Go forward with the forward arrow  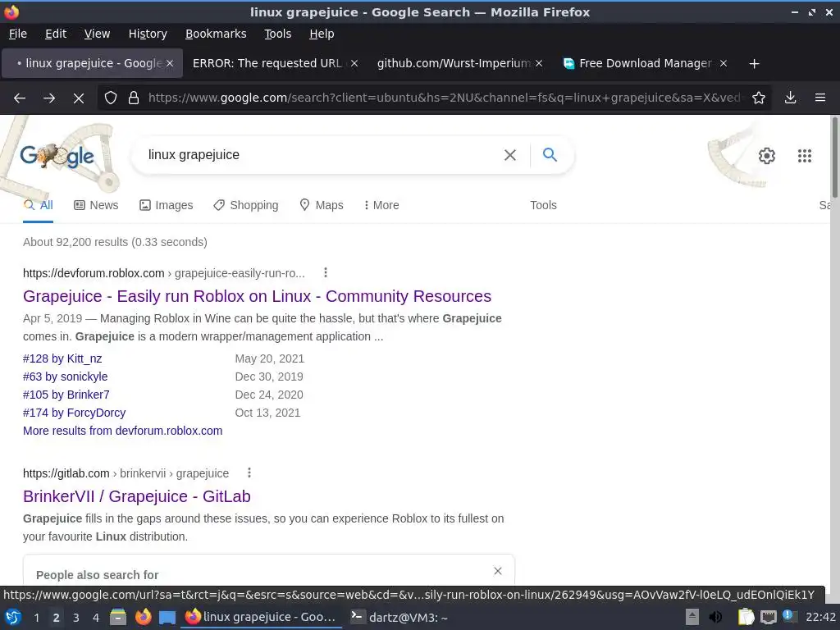tap(49, 98)
